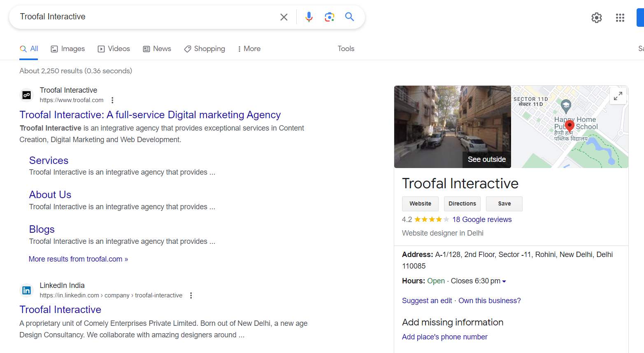Click the Directions button in knowledge panel

tap(462, 203)
